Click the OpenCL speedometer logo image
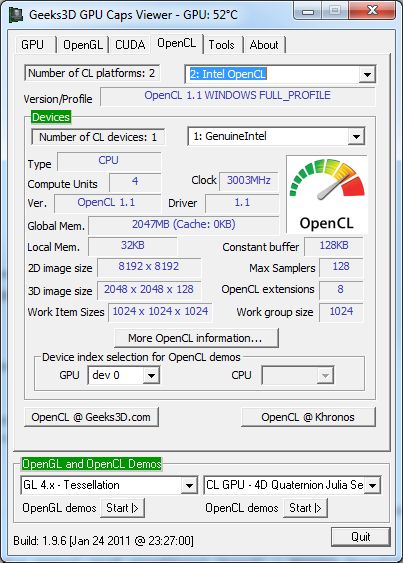 pyautogui.click(x=327, y=195)
